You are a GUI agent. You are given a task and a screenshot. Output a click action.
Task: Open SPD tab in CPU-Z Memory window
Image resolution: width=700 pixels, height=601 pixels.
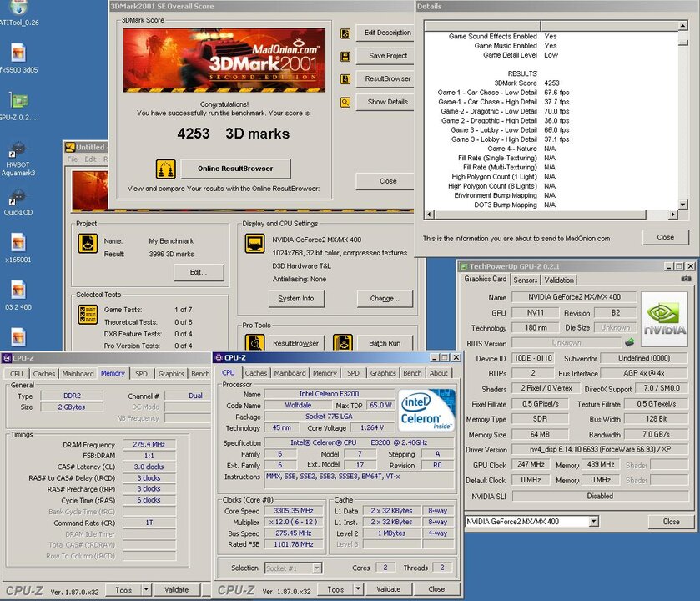142,374
